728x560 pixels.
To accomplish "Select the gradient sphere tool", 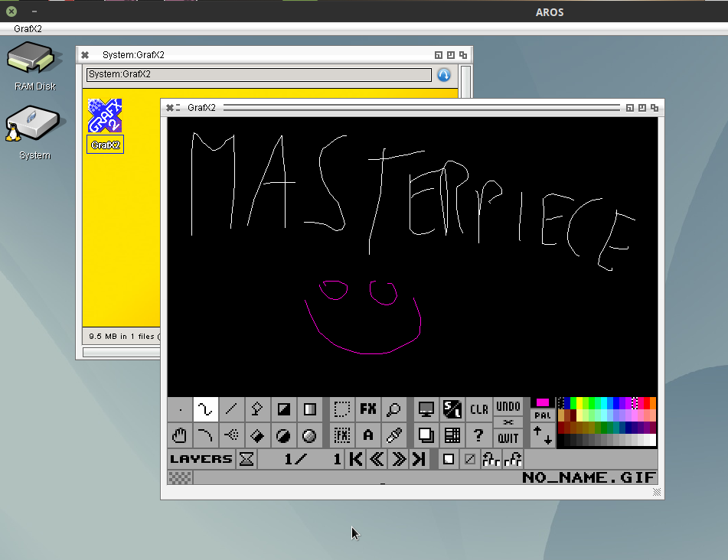I will click(x=309, y=435).
